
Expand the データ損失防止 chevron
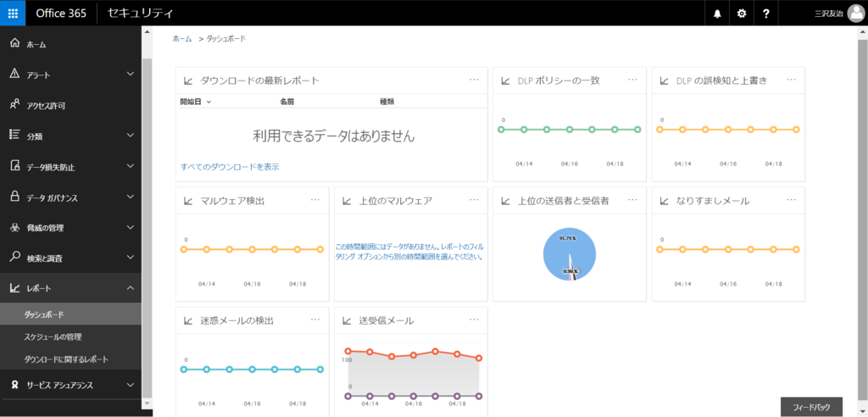coord(131,165)
